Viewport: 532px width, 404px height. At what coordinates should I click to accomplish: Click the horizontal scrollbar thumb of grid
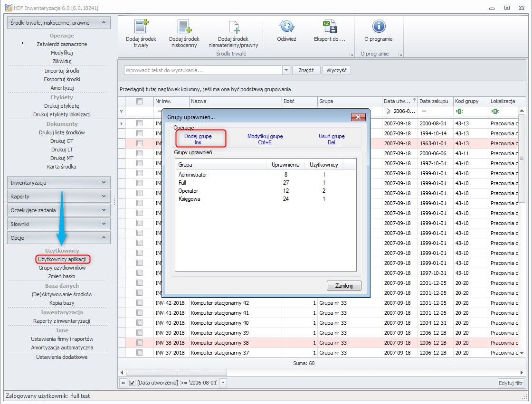[x=176, y=372]
